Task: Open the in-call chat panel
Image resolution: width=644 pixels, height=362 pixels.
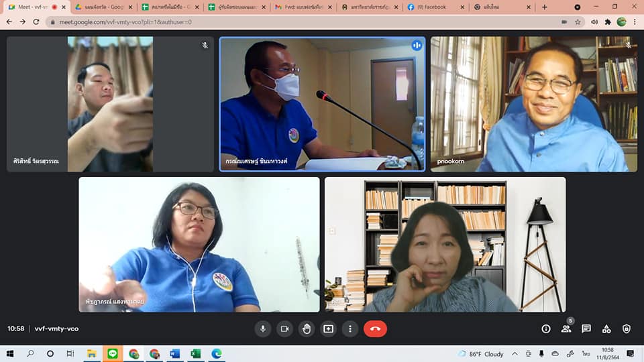Action: [586, 328]
